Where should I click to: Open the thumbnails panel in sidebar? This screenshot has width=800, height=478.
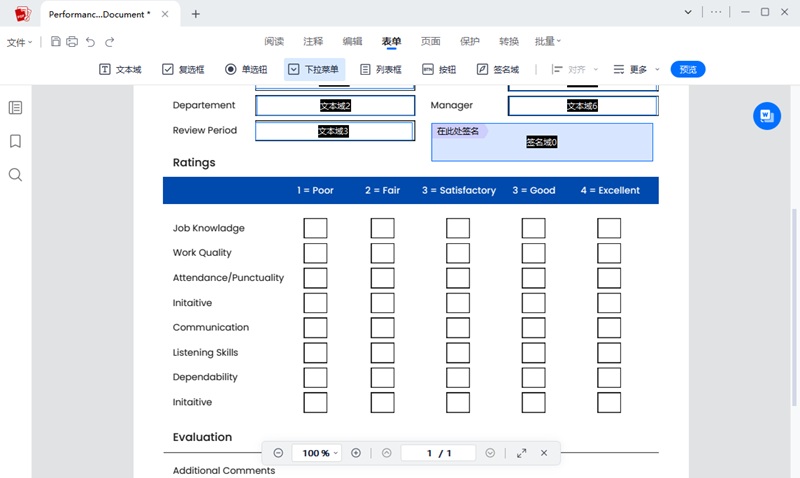[x=15, y=108]
